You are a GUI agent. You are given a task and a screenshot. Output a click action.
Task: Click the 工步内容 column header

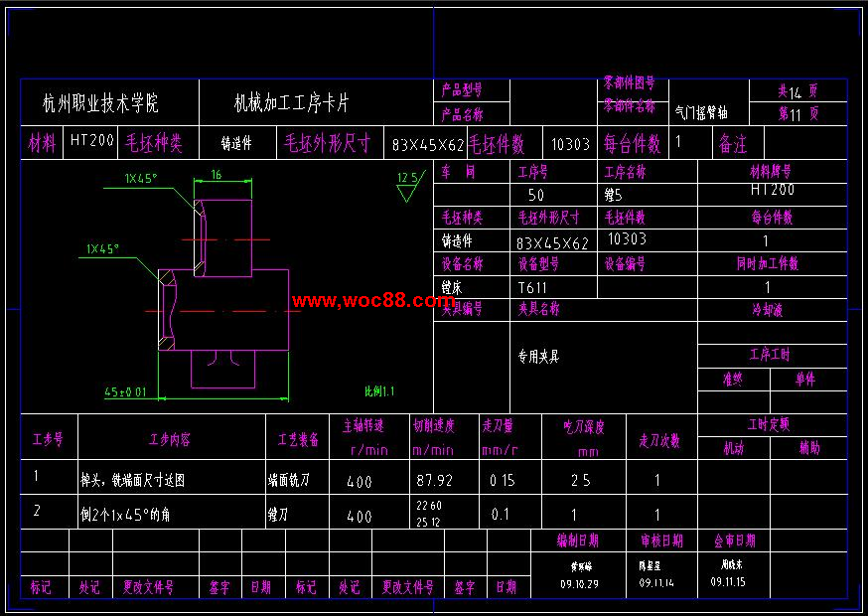[x=170, y=440]
